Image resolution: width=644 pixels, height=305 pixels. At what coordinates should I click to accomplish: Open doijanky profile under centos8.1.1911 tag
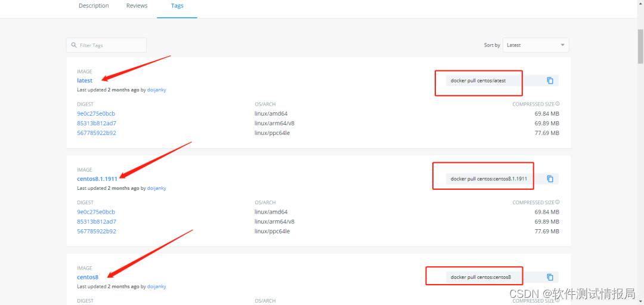(156, 188)
